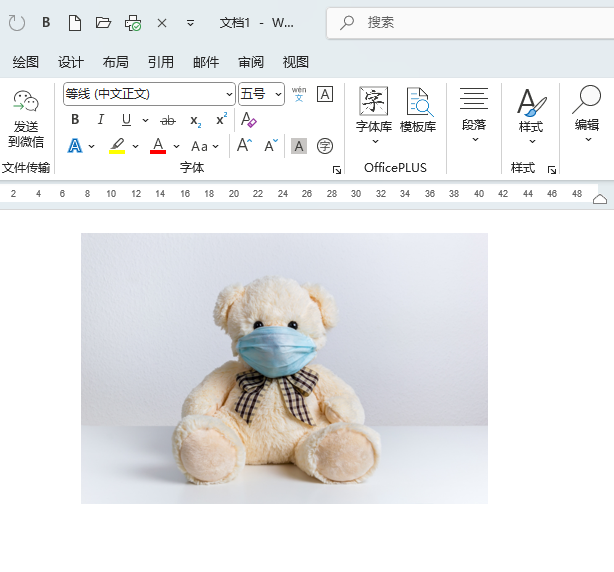Toggle strikethrough formatting
614x572 pixels.
click(168, 121)
